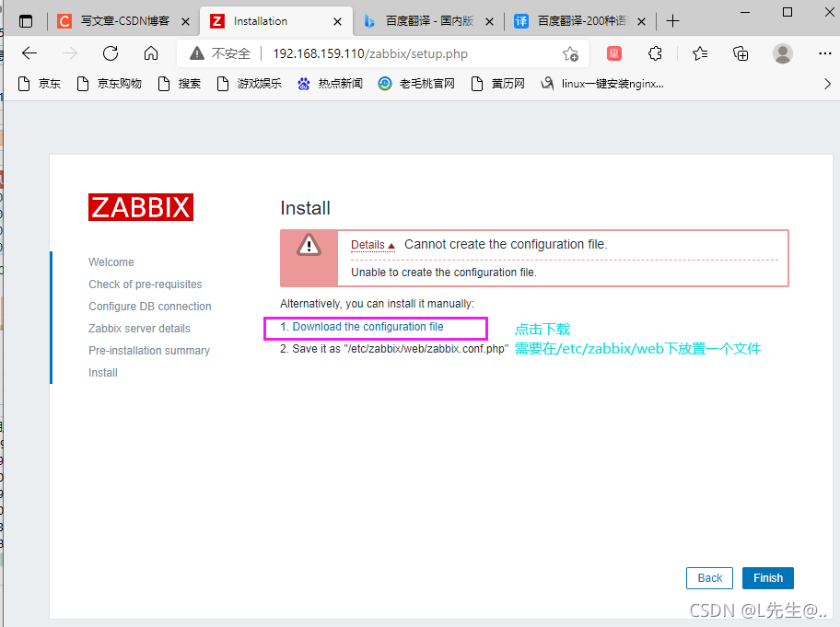The width and height of the screenshot is (840, 627).
Task: Click Download the configuration file link
Action: pos(367,327)
